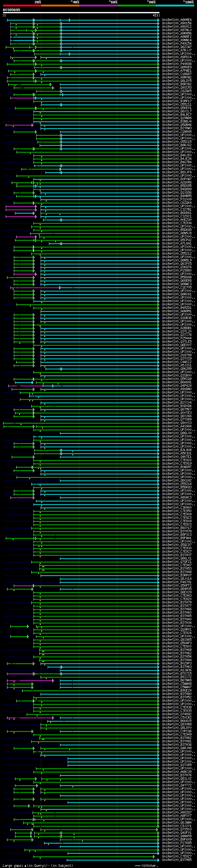The height and width of the screenshot is (868, 197).
Task: Open hit UniRef100_Q8MUE9
Action: [177, 67]
